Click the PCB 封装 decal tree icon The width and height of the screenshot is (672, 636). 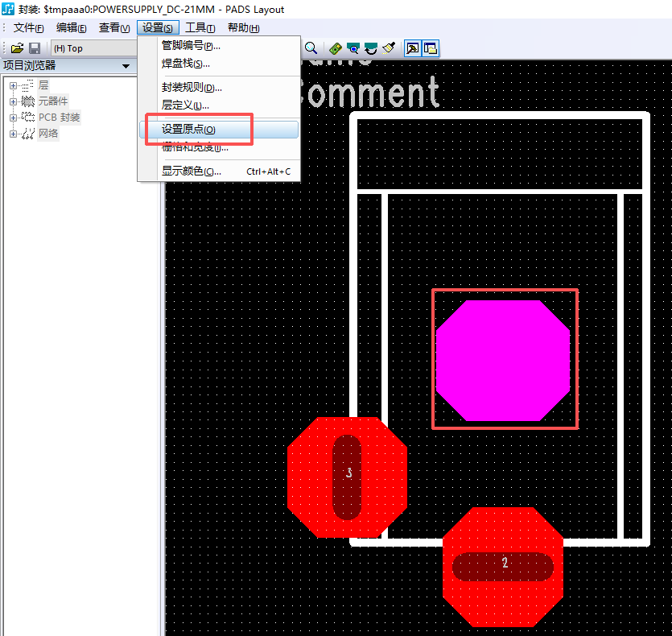click(28, 117)
